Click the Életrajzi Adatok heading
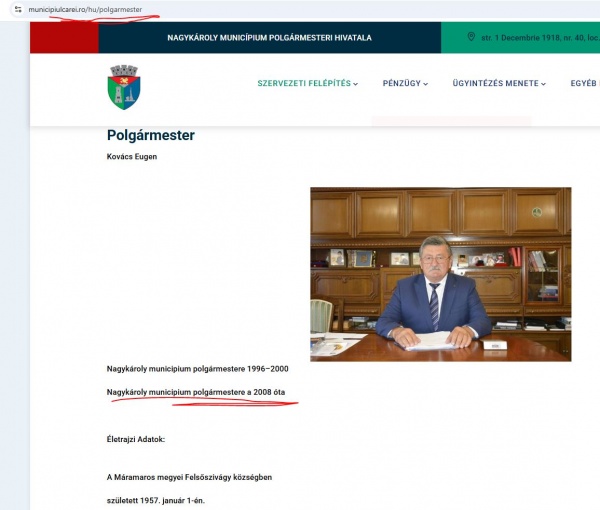 (x=136, y=439)
